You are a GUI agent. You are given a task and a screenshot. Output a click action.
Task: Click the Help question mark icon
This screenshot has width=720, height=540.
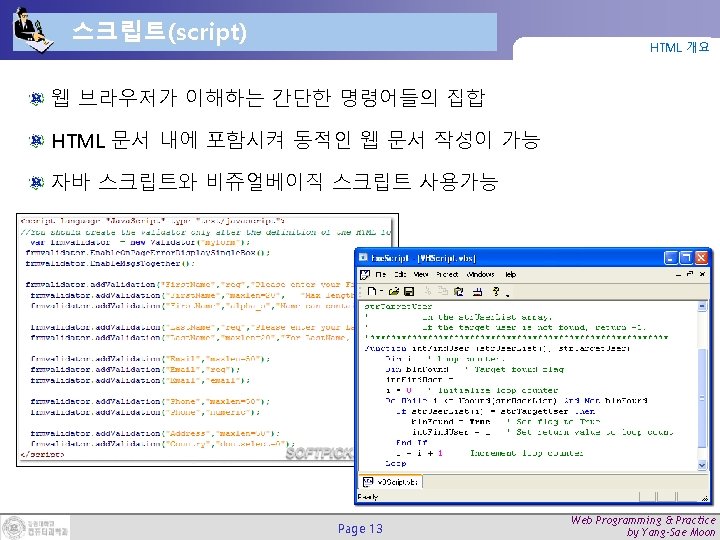[496, 291]
